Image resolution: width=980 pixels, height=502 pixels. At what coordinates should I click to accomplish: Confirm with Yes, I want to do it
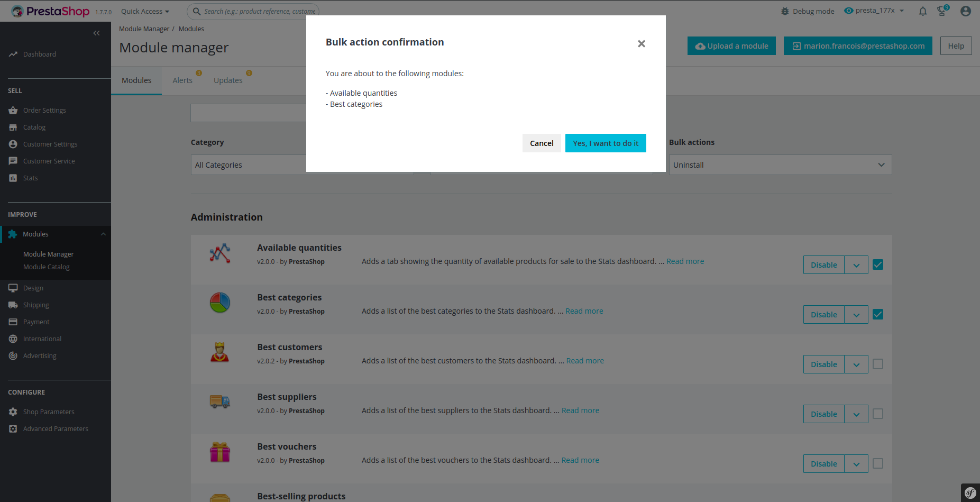(606, 143)
